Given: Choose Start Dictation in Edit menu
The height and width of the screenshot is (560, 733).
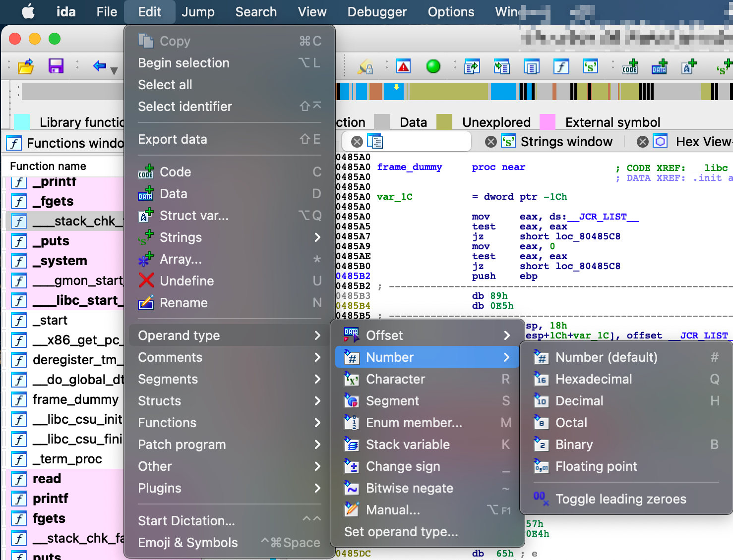Looking at the screenshot, I should [x=230, y=521].
